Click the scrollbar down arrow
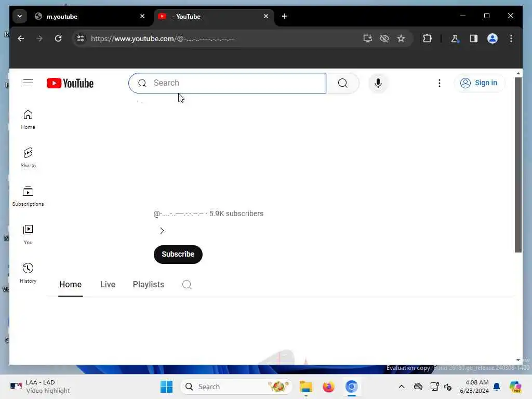The height and width of the screenshot is (399, 532). (x=518, y=360)
